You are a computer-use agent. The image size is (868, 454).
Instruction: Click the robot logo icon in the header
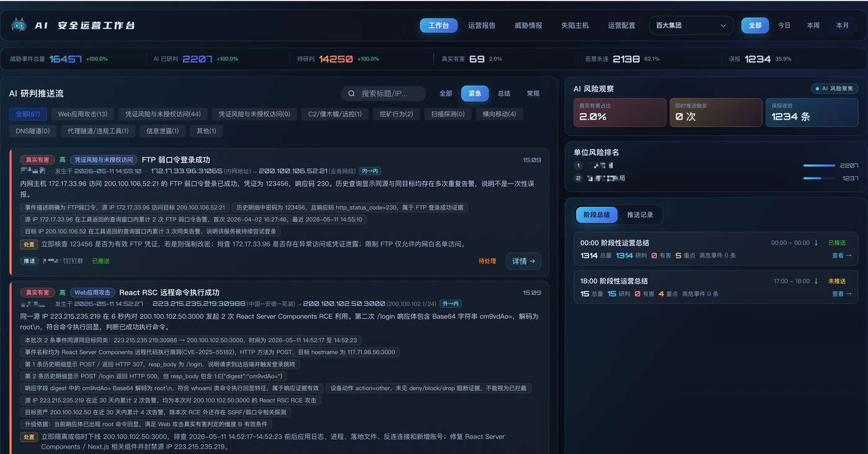coord(19,25)
